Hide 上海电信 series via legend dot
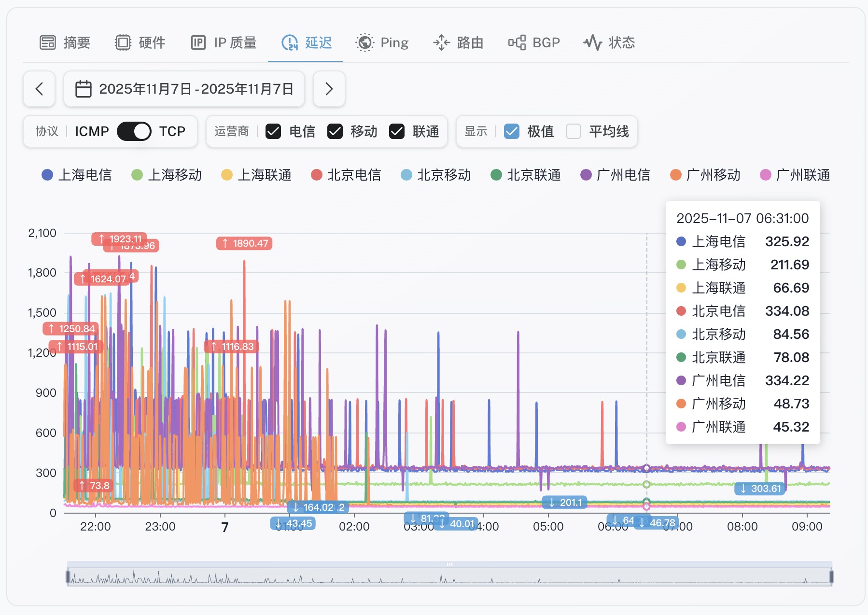This screenshot has width=868, height=615. [x=47, y=175]
